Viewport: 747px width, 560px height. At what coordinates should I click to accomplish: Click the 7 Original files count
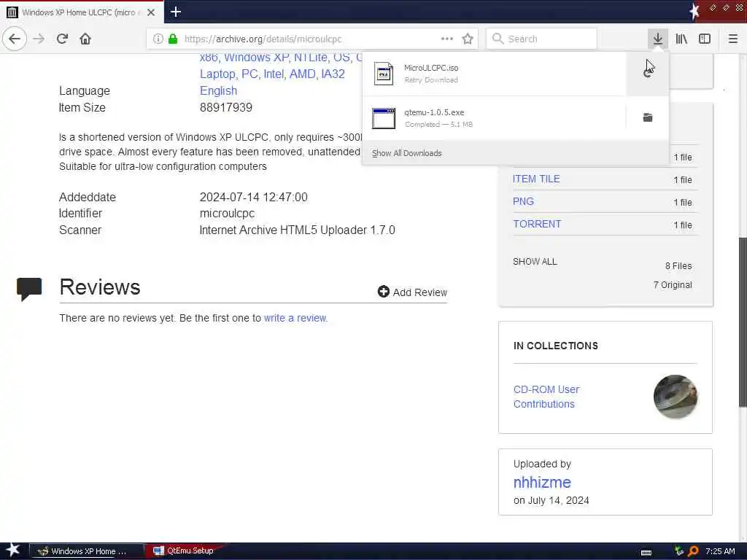pyautogui.click(x=673, y=285)
